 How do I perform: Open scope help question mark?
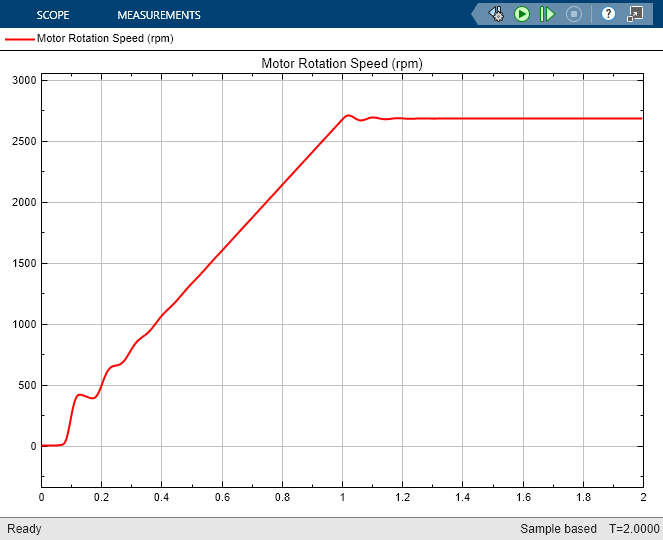[608, 14]
